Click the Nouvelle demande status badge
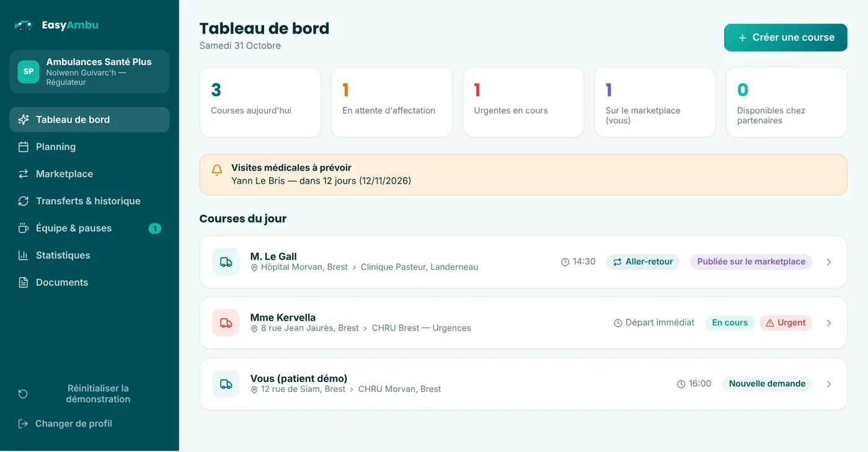This screenshot has width=868, height=452. [x=767, y=384]
